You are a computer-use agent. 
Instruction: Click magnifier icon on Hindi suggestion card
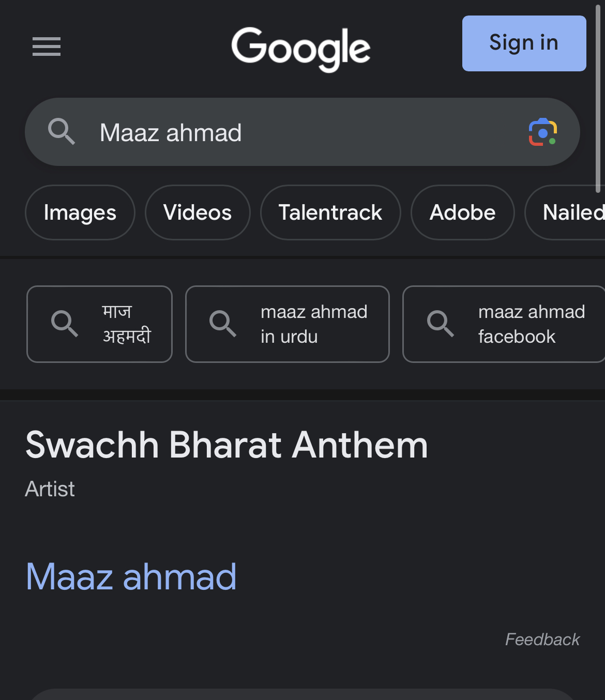point(65,324)
